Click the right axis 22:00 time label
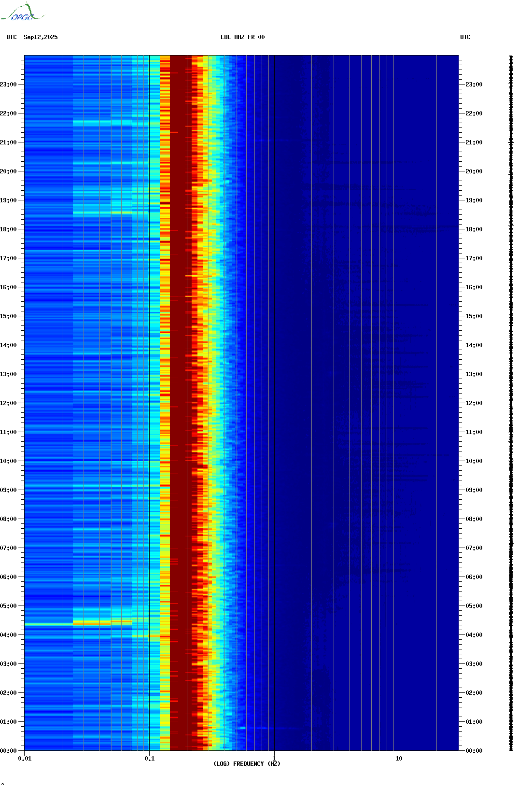Image resolution: width=532 pixels, height=789 pixels. click(474, 113)
